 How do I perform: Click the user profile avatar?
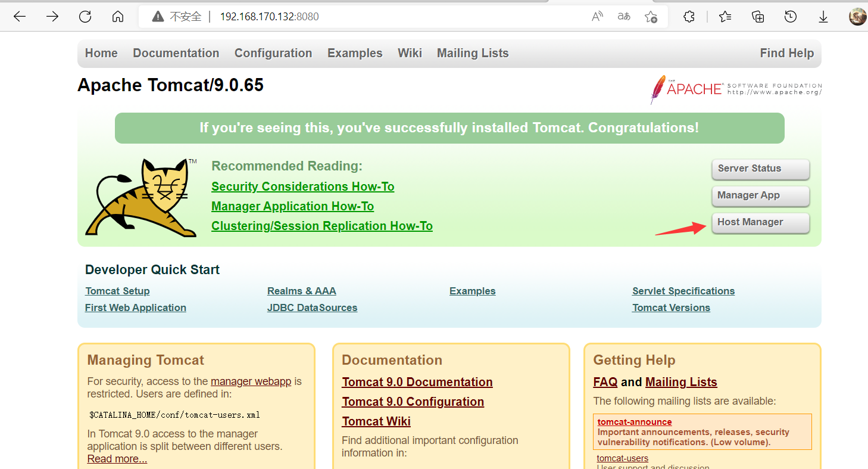[858, 17]
